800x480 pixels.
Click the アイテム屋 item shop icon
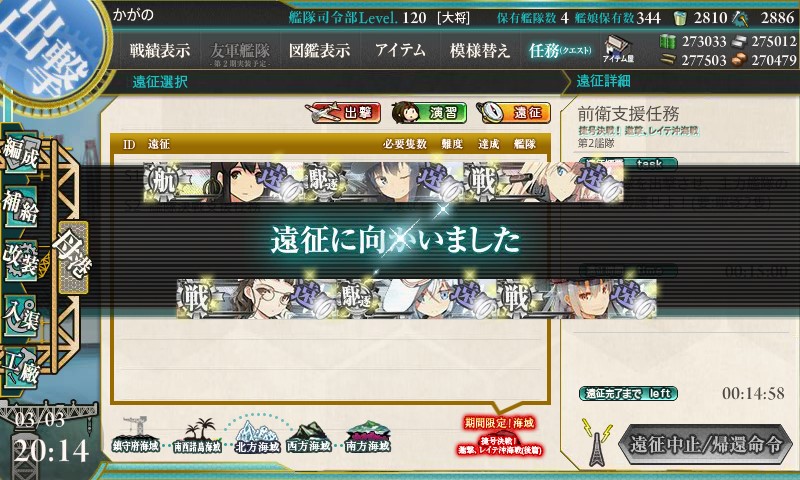click(618, 49)
